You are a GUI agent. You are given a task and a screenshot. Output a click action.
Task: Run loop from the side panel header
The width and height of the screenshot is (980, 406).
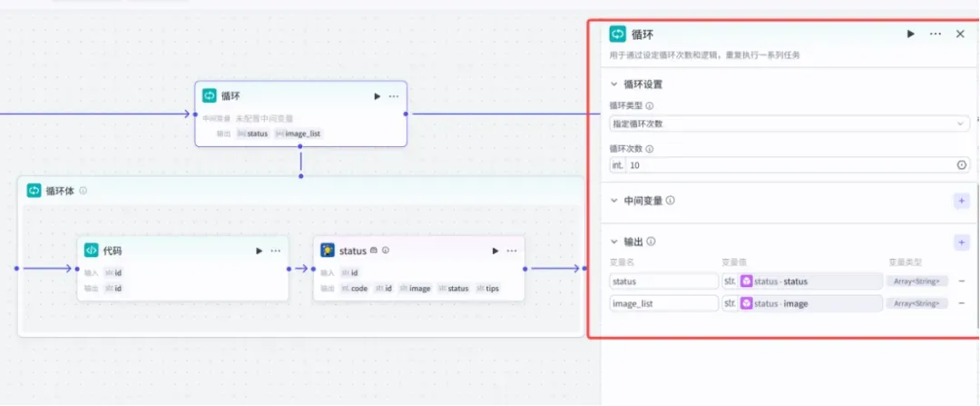911,34
